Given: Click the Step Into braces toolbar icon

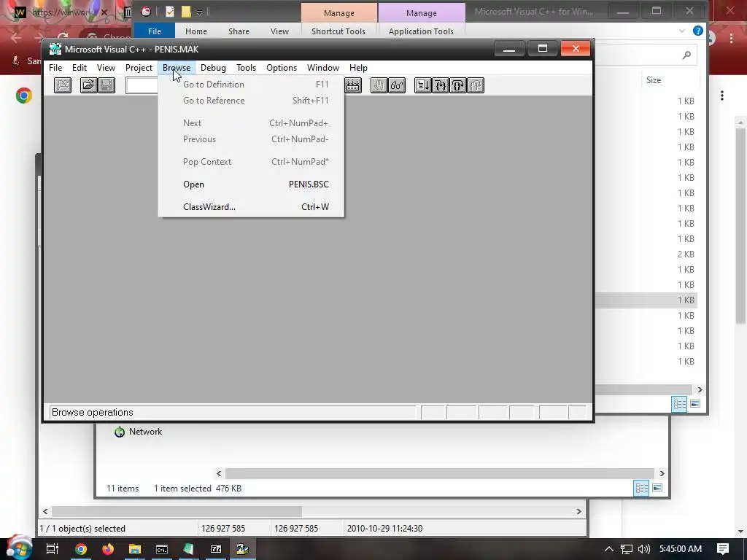Looking at the screenshot, I should point(440,85).
